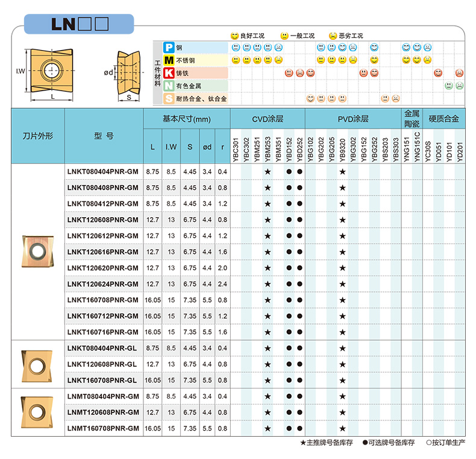Screen dimensions: 476x459
Task: Click the 刀片外形 column header
Action: [38, 136]
